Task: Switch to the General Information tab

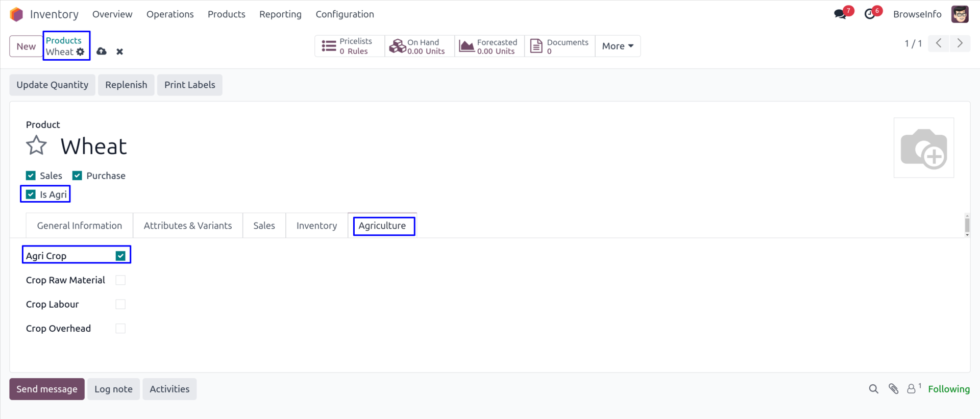Action: pos(80,226)
